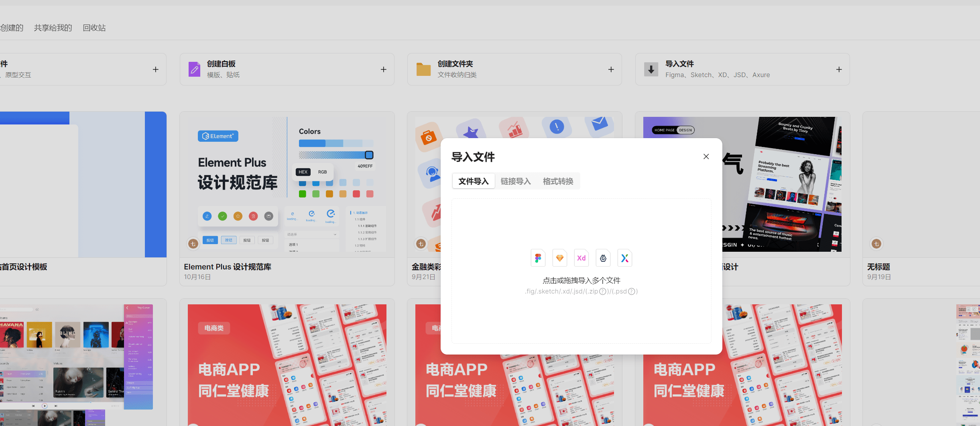Click the avatar on the 无标题 card
The image size is (980, 426).
pyautogui.click(x=876, y=244)
